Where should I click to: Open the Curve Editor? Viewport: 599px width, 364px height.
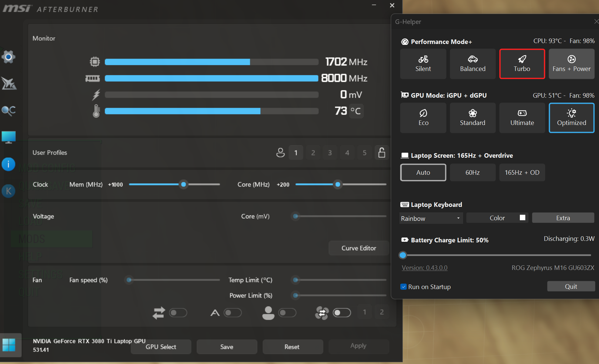(359, 248)
